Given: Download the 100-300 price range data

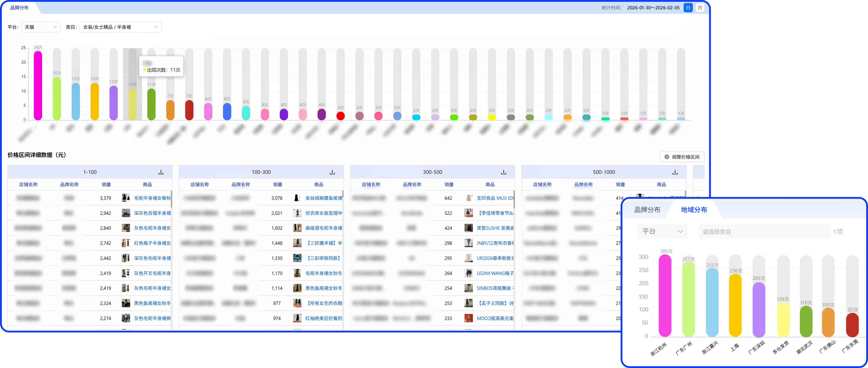Looking at the screenshot, I should tap(332, 172).
